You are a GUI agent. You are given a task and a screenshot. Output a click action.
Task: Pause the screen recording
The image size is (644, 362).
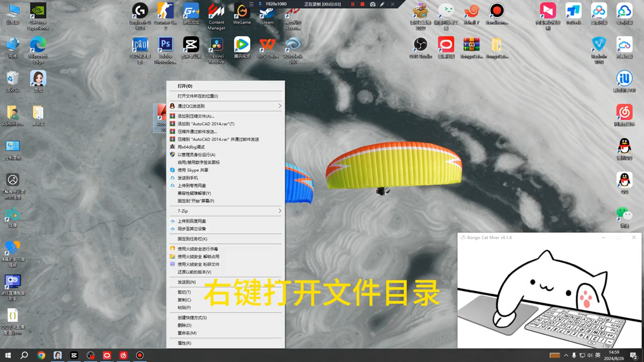[x=353, y=4]
